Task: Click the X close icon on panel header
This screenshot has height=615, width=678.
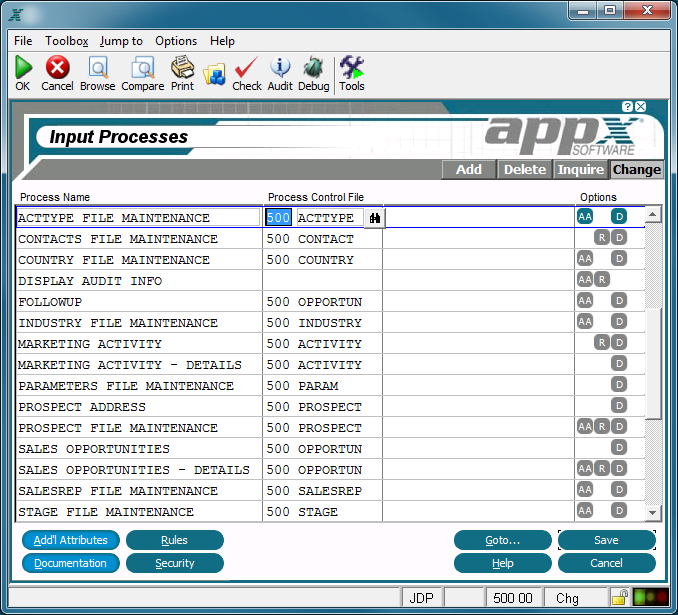Action: [641, 106]
